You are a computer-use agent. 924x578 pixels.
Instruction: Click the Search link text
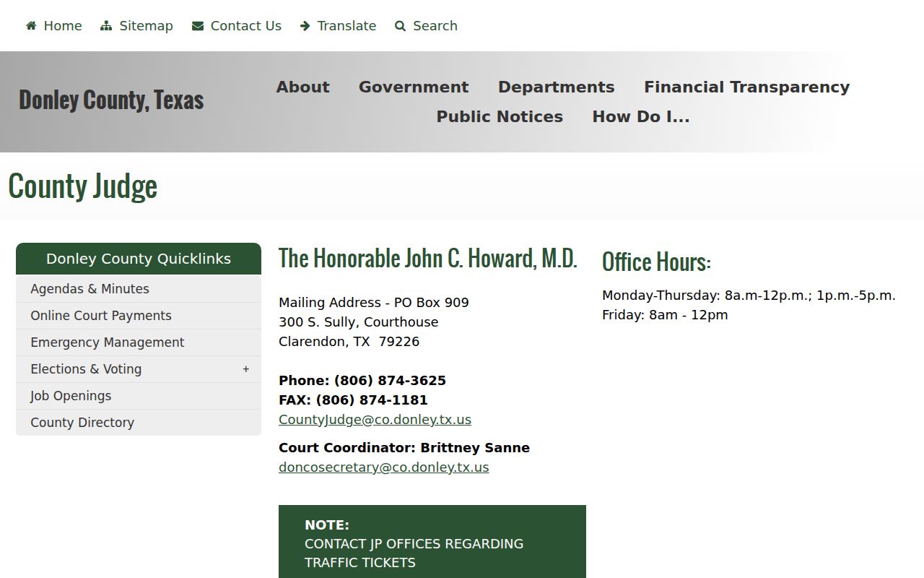(x=435, y=26)
